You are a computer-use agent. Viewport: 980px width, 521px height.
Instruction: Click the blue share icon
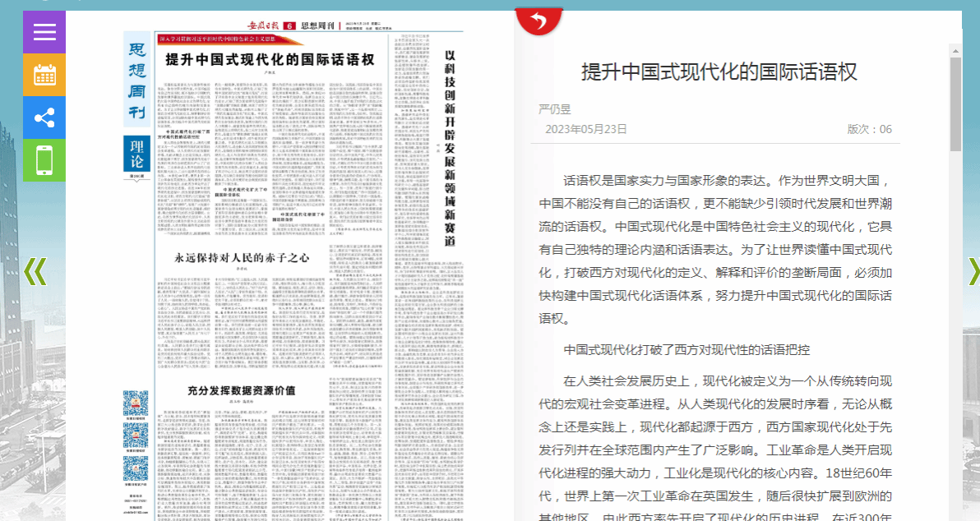click(44, 118)
